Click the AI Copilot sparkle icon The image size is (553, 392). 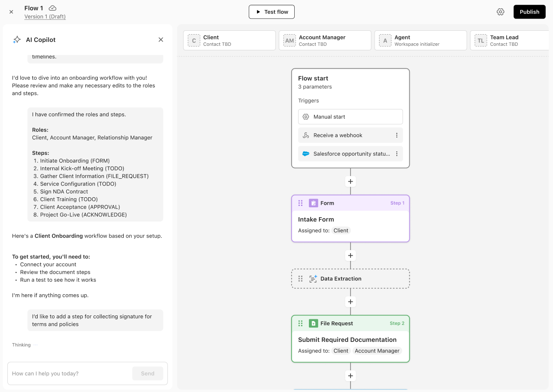tap(17, 40)
